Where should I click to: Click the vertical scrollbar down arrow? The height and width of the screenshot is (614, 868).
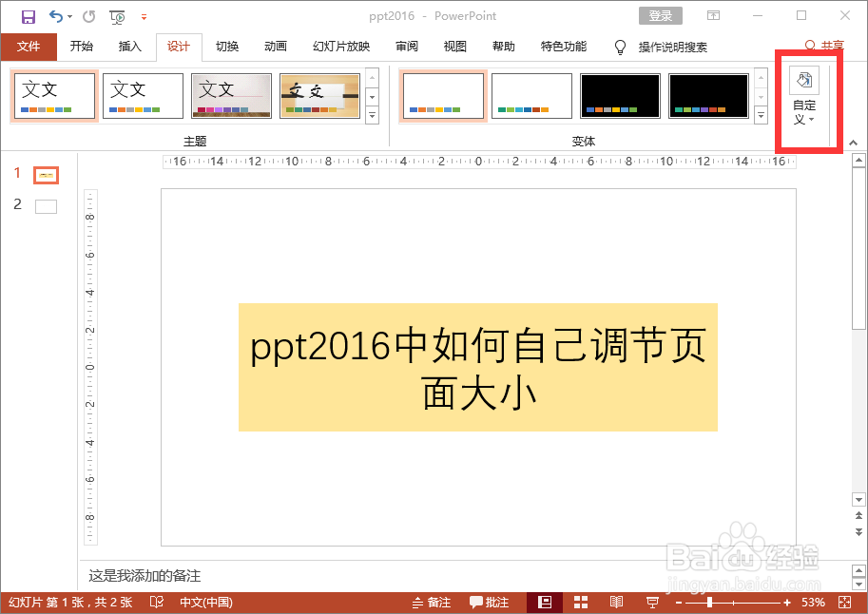(x=858, y=499)
